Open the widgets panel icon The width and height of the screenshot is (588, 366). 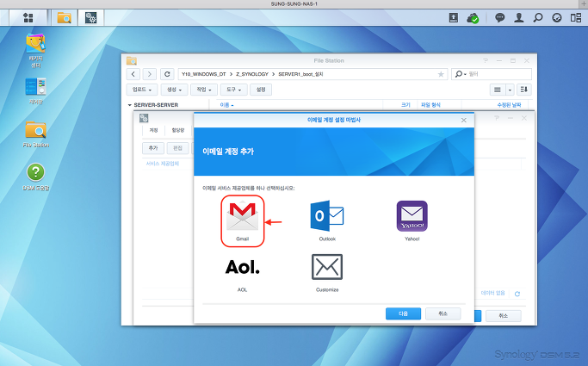(576, 17)
